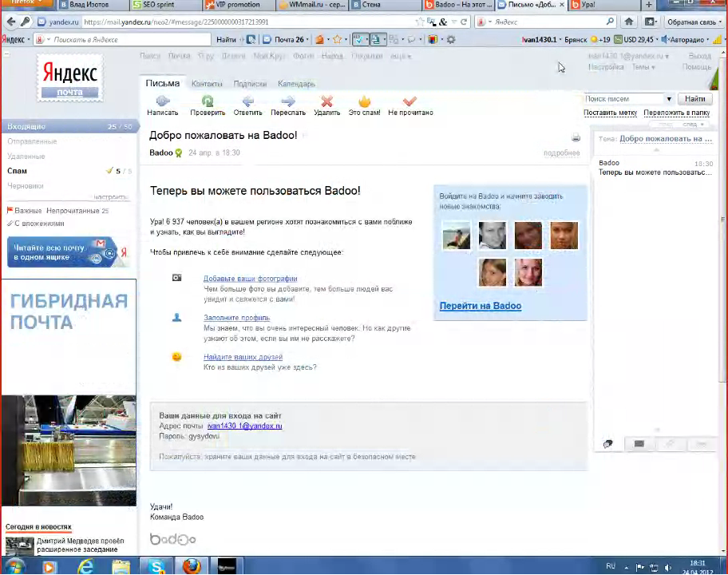Click the magnifier in the Яндекс search box
Image resolution: width=728 pixels, height=575 pixels.
[x=610, y=22]
